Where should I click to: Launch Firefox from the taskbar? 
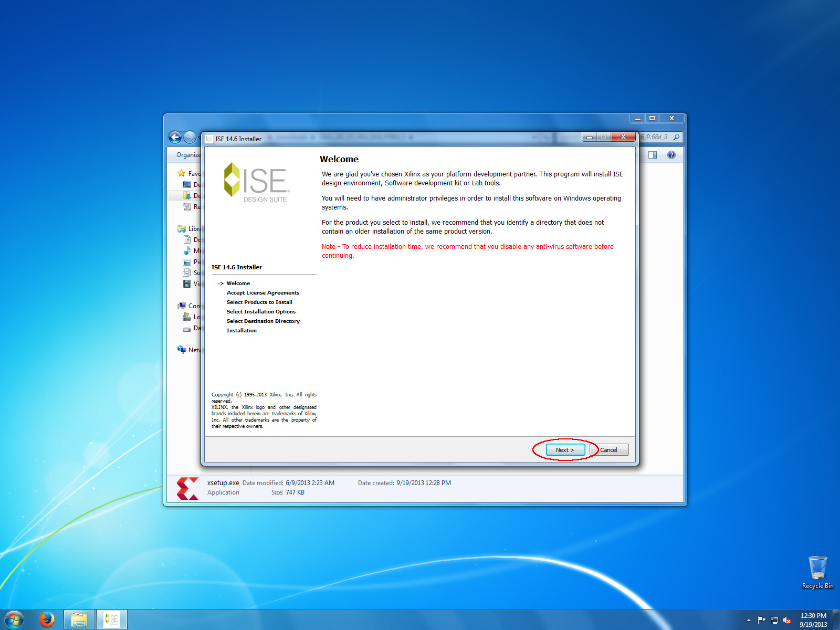47,619
